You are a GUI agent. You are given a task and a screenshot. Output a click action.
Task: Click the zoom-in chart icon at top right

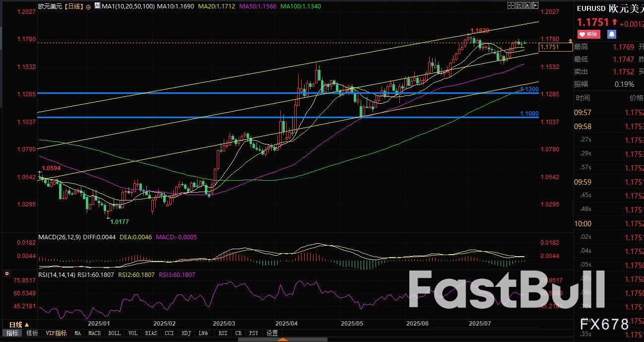tap(518, 5)
